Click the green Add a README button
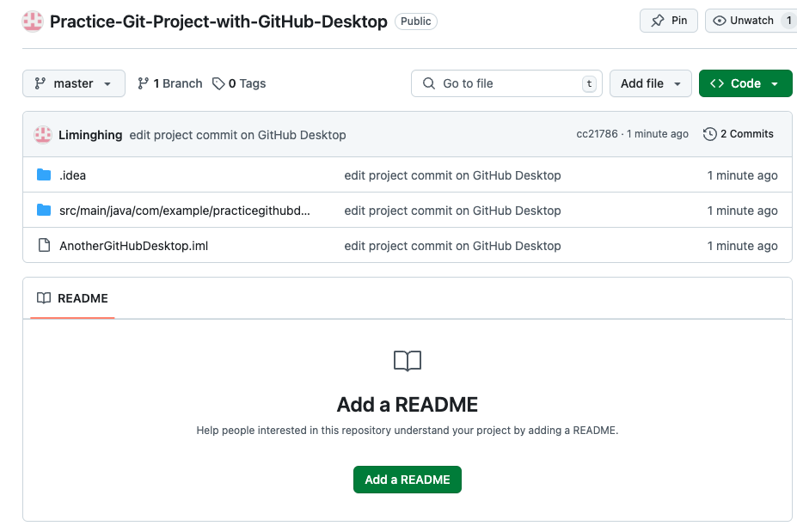Image resolution: width=797 pixels, height=532 pixels. coord(408,480)
